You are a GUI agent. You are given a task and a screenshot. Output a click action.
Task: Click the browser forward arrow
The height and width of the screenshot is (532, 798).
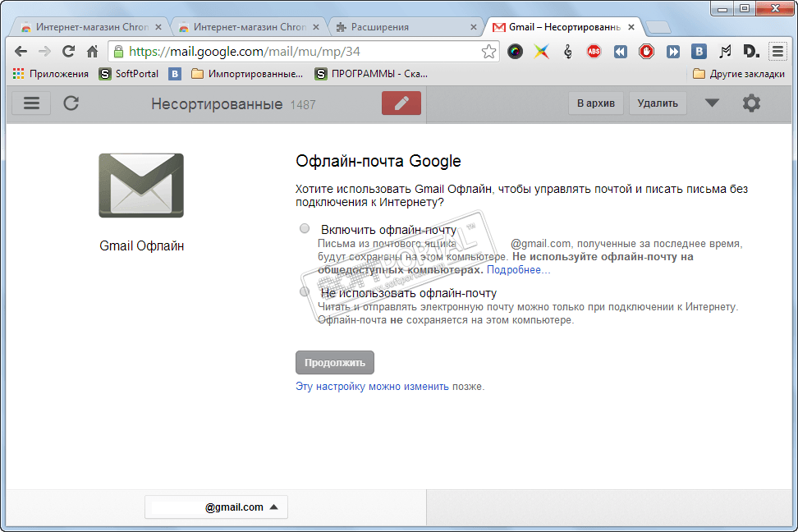[45, 52]
